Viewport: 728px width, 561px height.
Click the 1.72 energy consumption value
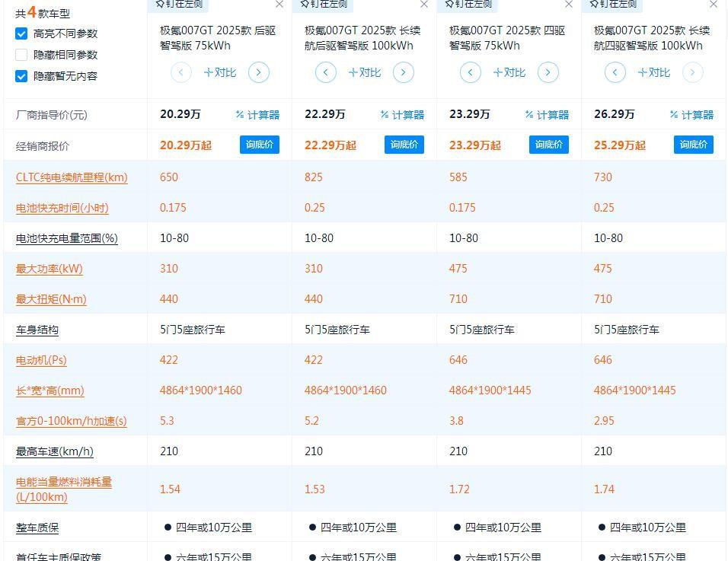459,489
